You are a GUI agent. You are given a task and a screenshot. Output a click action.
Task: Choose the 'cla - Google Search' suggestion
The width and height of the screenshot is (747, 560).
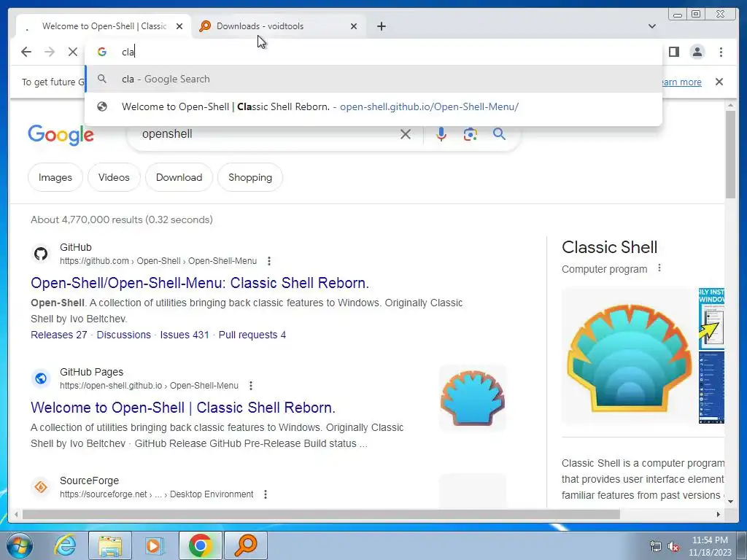tap(373, 79)
